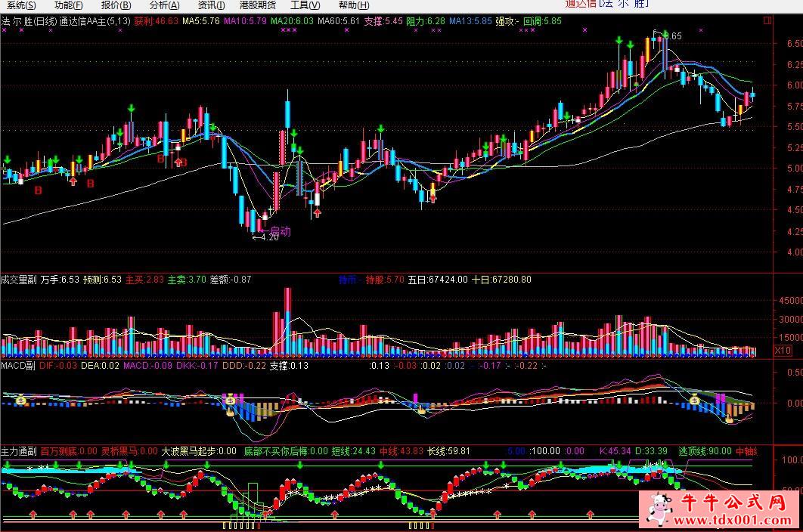Click the 阻力:6.28 resistance value

426,21
